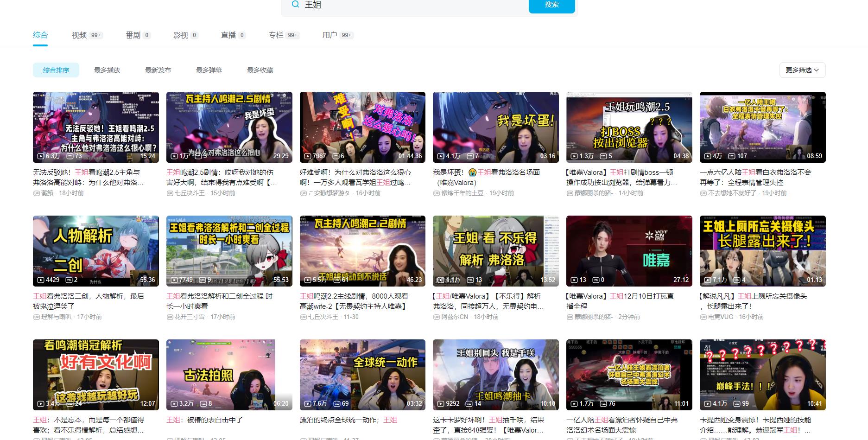The height and width of the screenshot is (440, 868).
Task: Select the 用户 tab
Action: pos(329,35)
